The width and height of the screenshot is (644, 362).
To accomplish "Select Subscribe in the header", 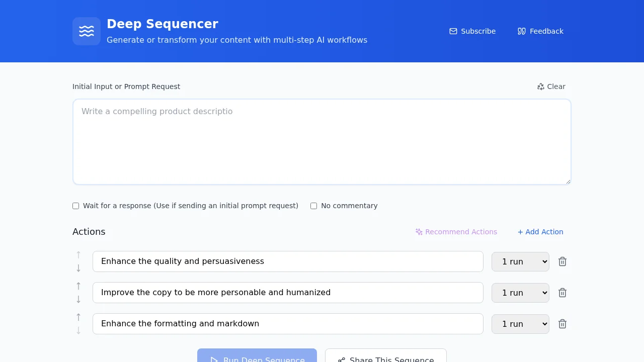I will [x=478, y=31].
